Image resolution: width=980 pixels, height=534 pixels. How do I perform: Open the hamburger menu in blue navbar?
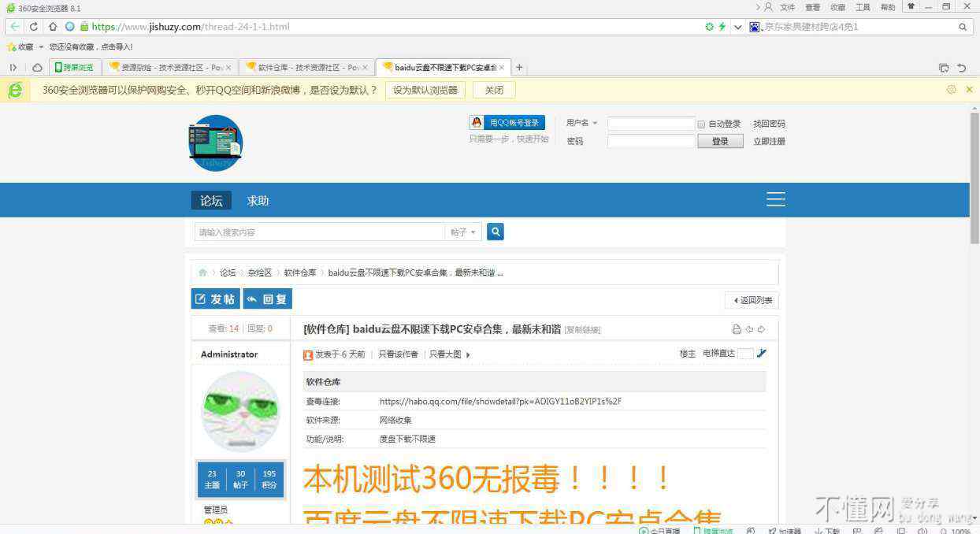[775, 199]
